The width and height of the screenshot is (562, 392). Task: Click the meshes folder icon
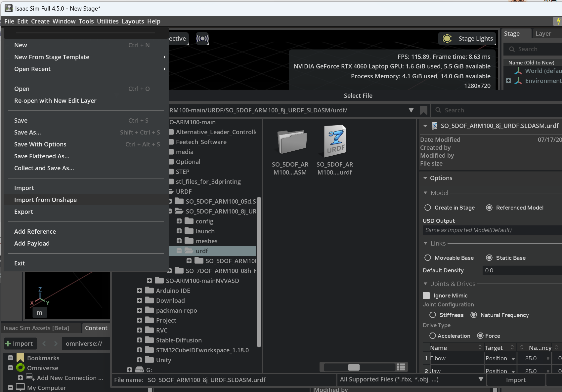tap(189, 241)
